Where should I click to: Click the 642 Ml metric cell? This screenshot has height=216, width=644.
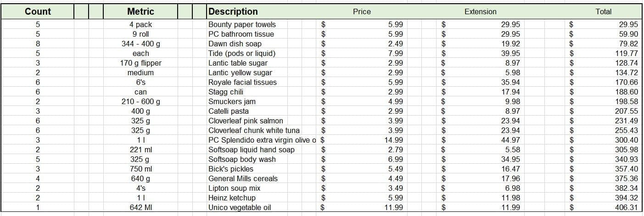click(140, 207)
